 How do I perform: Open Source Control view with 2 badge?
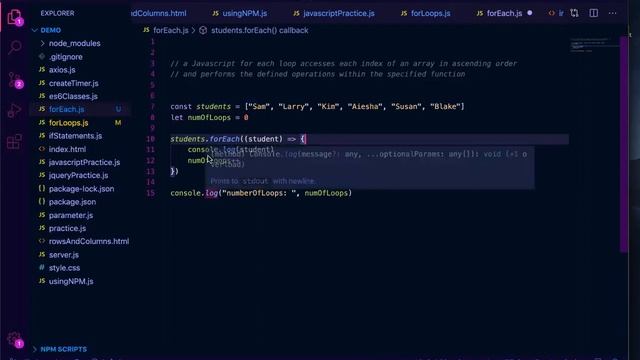click(x=16, y=80)
